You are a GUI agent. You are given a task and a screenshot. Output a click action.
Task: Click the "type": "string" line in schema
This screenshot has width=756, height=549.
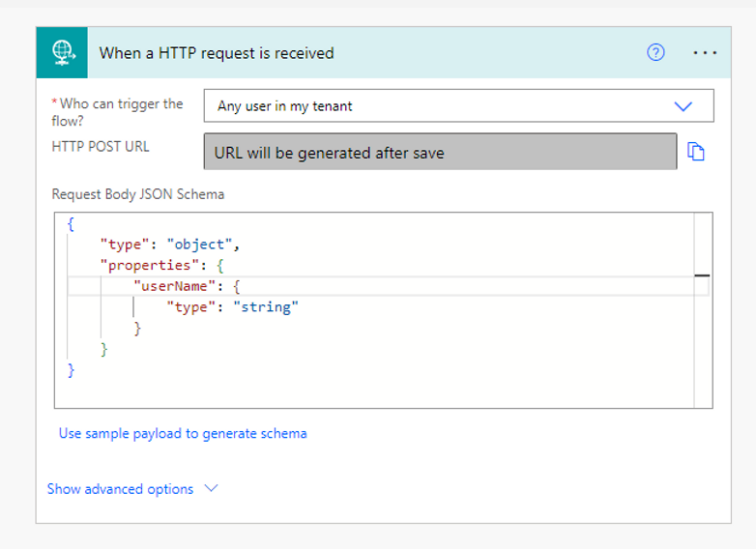pos(232,307)
